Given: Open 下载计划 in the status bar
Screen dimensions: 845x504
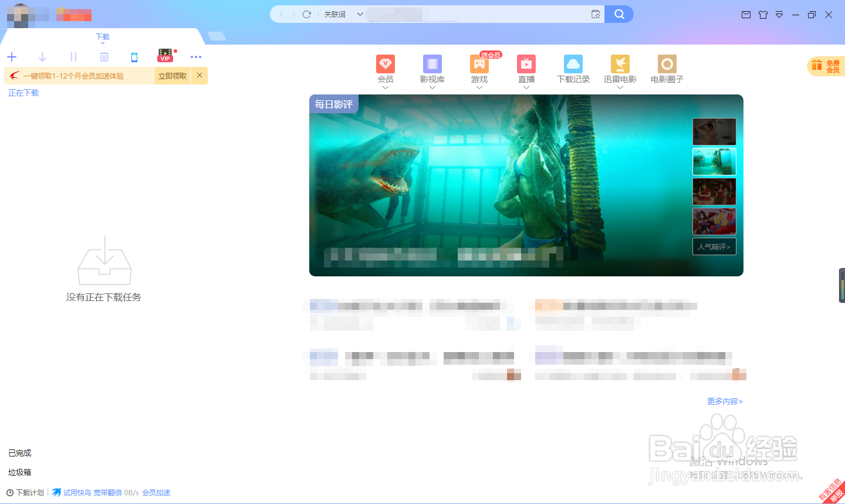Looking at the screenshot, I should click(x=25, y=493).
